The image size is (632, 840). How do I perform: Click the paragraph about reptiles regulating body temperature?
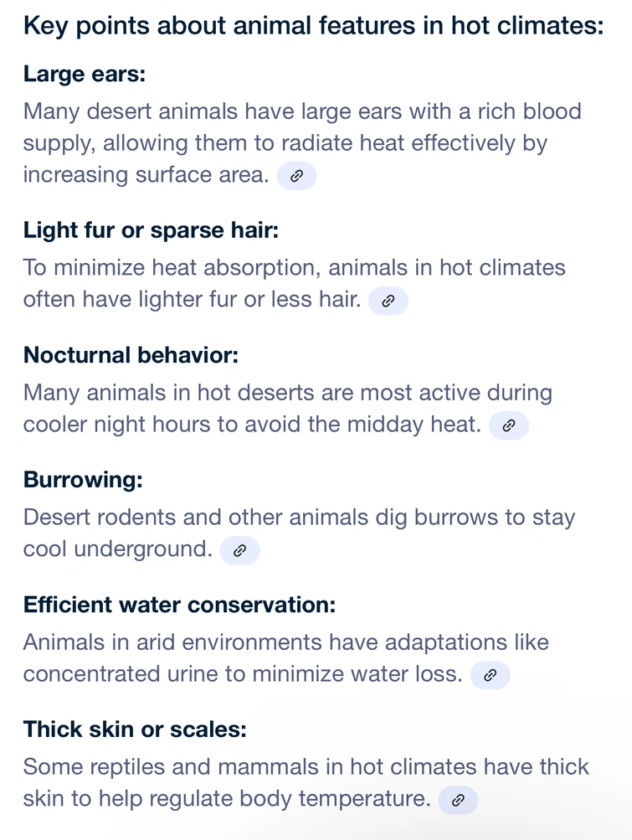tap(306, 767)
